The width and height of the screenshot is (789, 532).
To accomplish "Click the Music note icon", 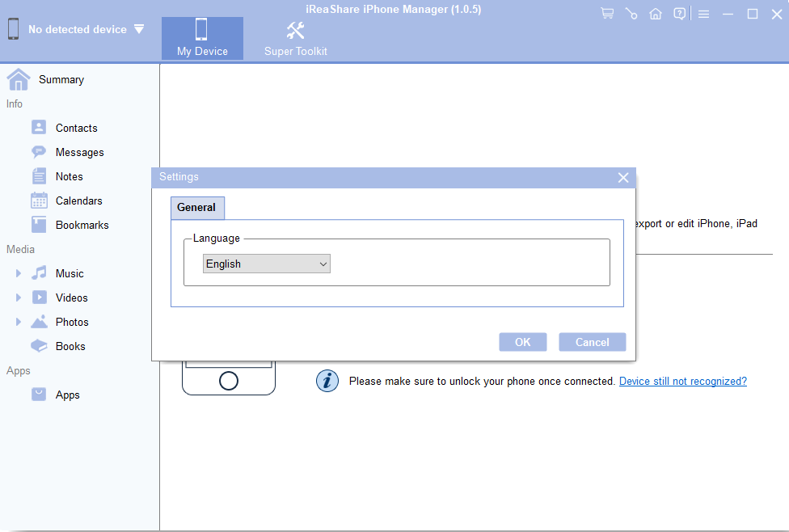I will [39, 272].
